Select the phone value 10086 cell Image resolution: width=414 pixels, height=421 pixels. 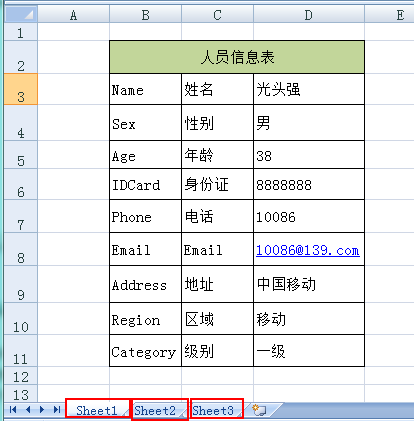point(309,216)
